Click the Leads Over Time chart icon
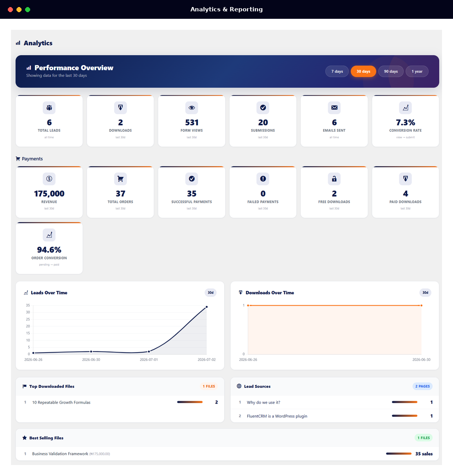The height and width of the screenshot is (476, 453). tap(26, 293)
